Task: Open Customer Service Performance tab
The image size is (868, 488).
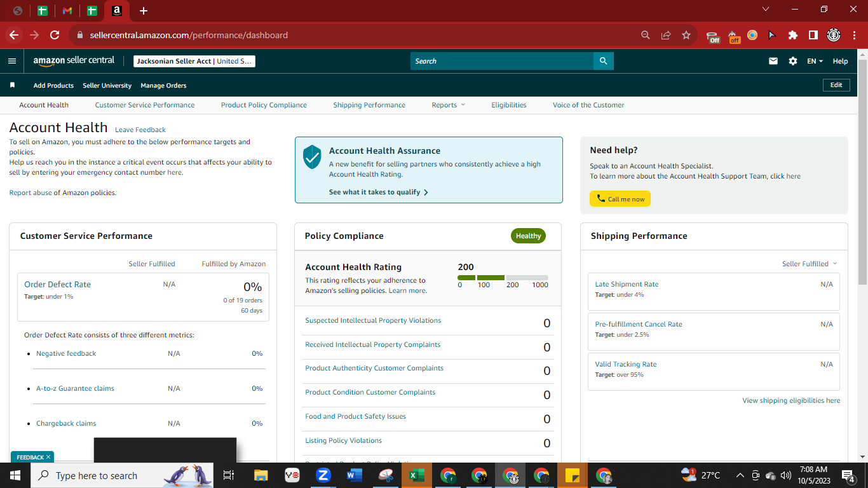Action: [145, 105]
